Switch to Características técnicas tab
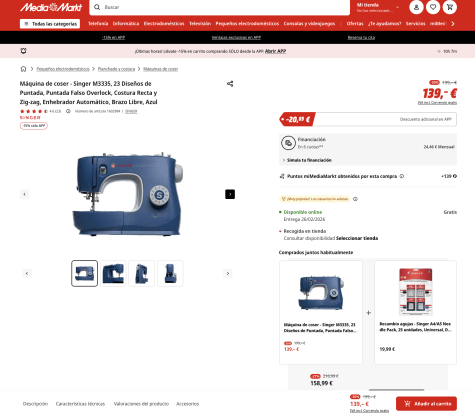Image resolution: width=475 pixels, height=414 pixels. click(x=80, y=404)
